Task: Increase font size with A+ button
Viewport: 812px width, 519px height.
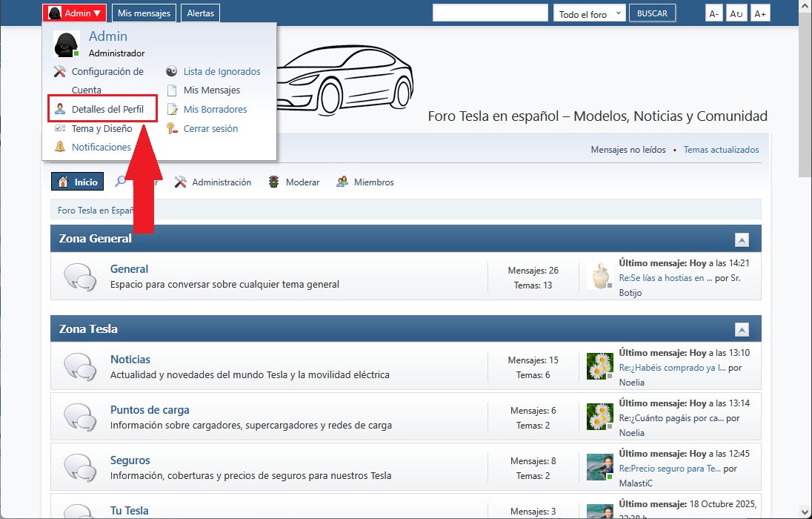Action: 760,13
